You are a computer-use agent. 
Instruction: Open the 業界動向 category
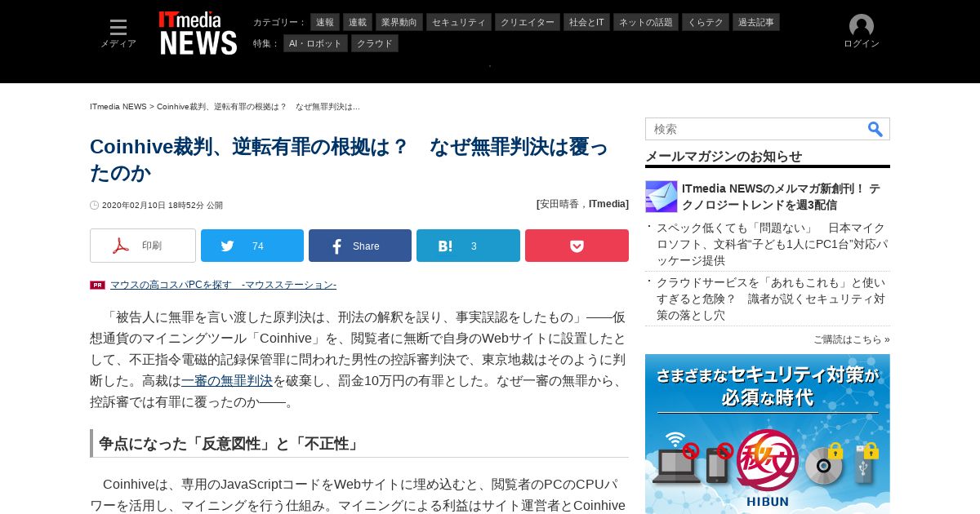pyautogui.click(x=399, y=22)
